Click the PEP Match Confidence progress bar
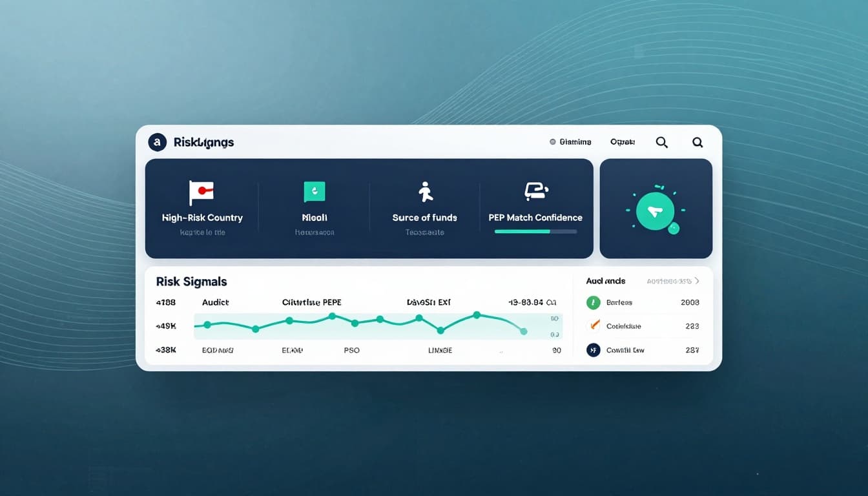 (535, 231)
